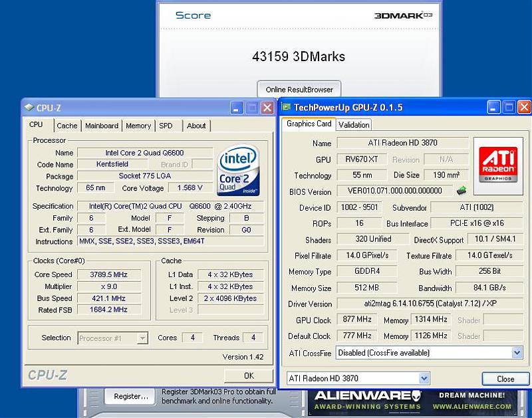Click the Threads count value in CPU-Z
The image size is (532, 418).
coord(253,338)
